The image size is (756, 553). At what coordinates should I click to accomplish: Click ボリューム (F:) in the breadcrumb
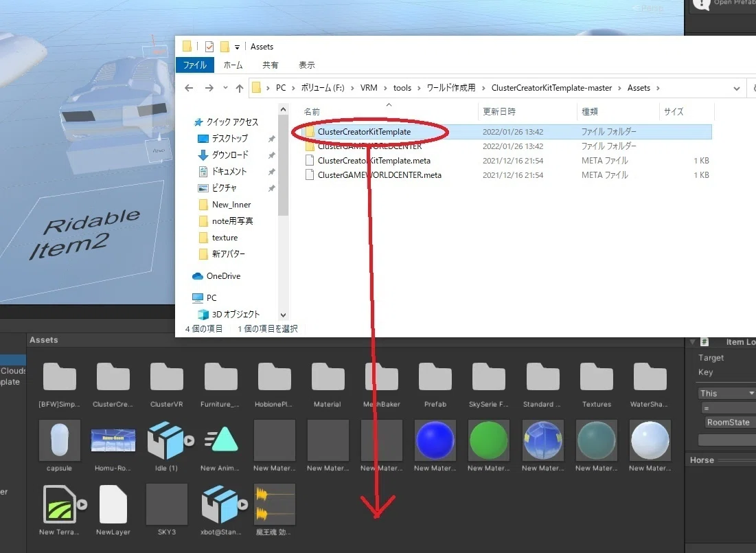(323, 88)
